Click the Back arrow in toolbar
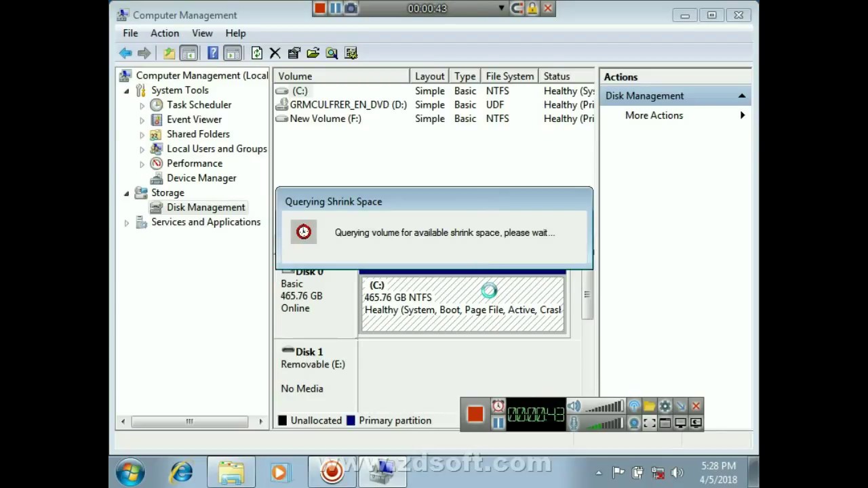 point(125,53)
